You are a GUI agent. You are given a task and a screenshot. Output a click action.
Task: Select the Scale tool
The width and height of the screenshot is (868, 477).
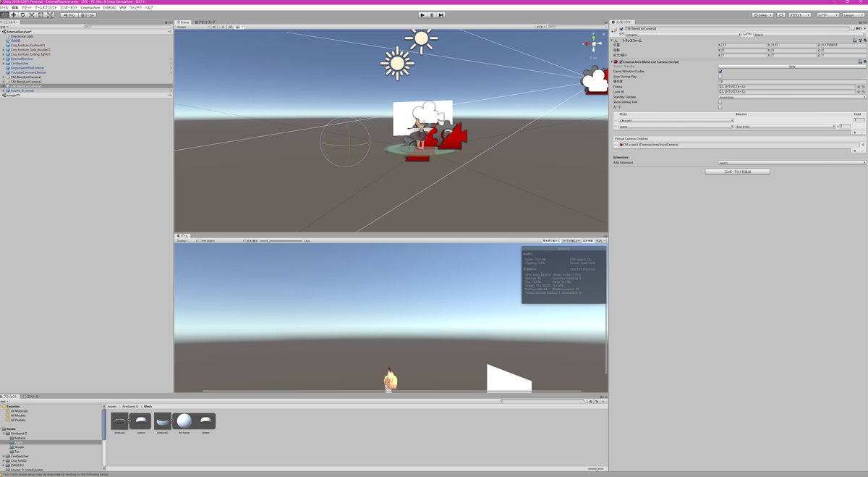point(32,14)
